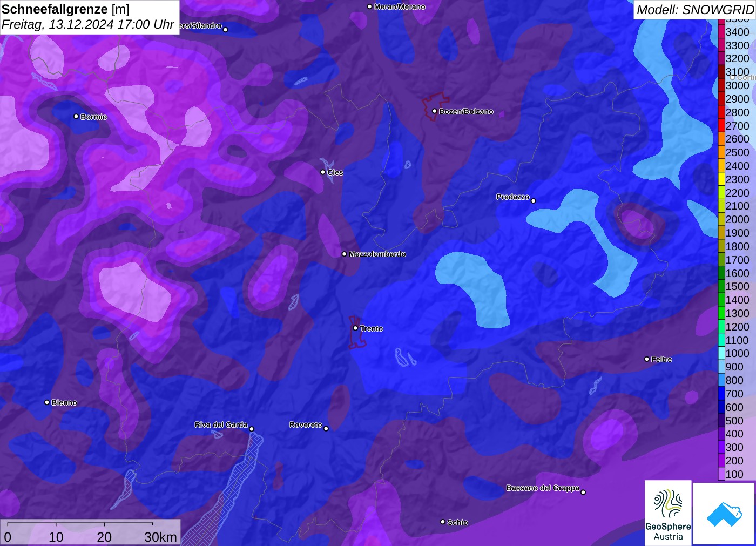Click the 'Mezzolombardo' map label
The image size is (756, 546).
click(377, 254)
